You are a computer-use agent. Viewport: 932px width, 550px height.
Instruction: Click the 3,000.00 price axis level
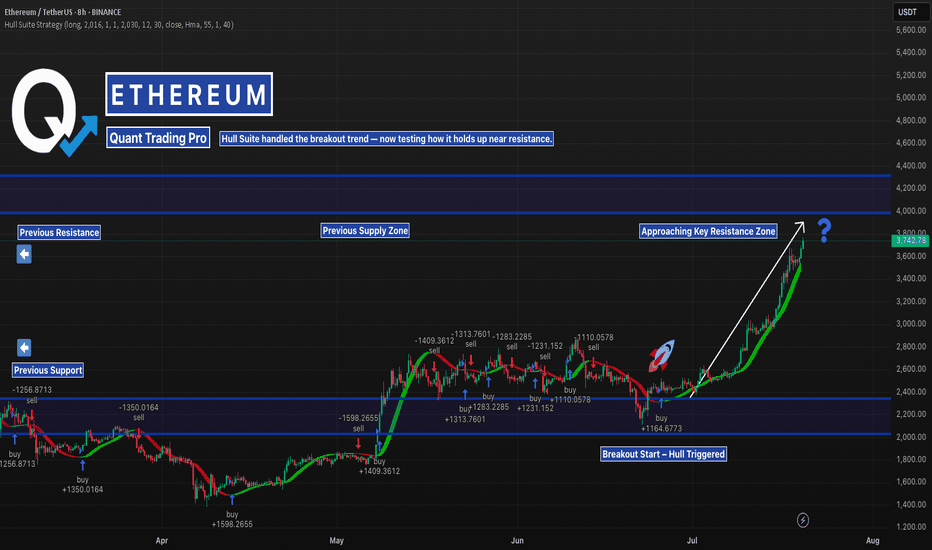911,323
